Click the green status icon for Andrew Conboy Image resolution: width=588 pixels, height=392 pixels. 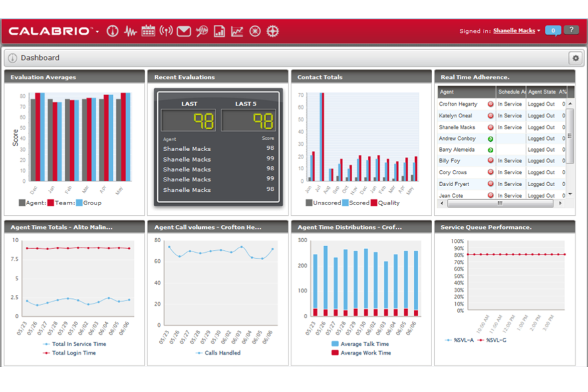(491, 139)
